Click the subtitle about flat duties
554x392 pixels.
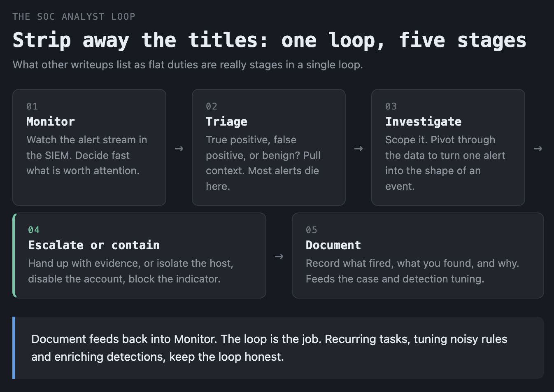coord(188,65)
